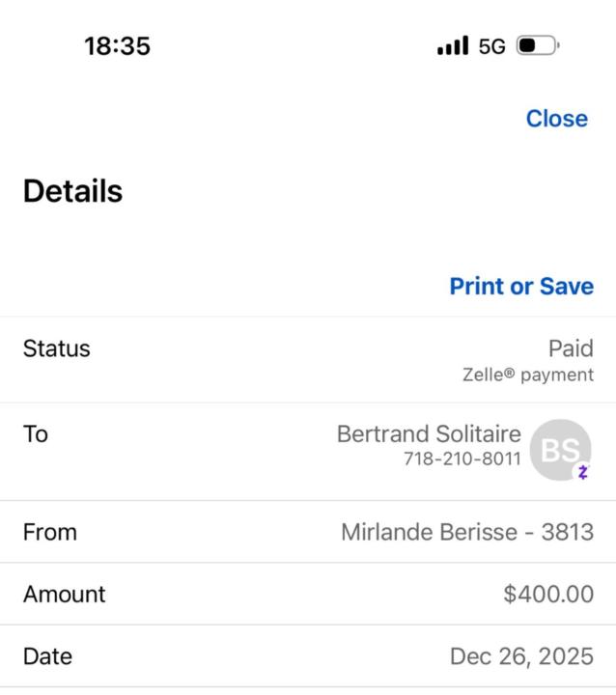
Task: Tap the Paid status value
Action: [x=571, y=348]
